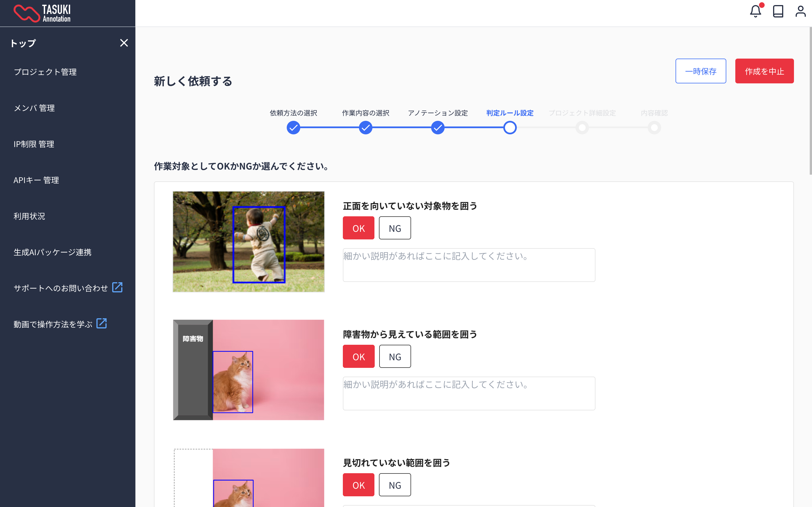Select OK for 障害物から見えている範囲を囲う
The image size is (812, 507).
click(x=358, y=356)
